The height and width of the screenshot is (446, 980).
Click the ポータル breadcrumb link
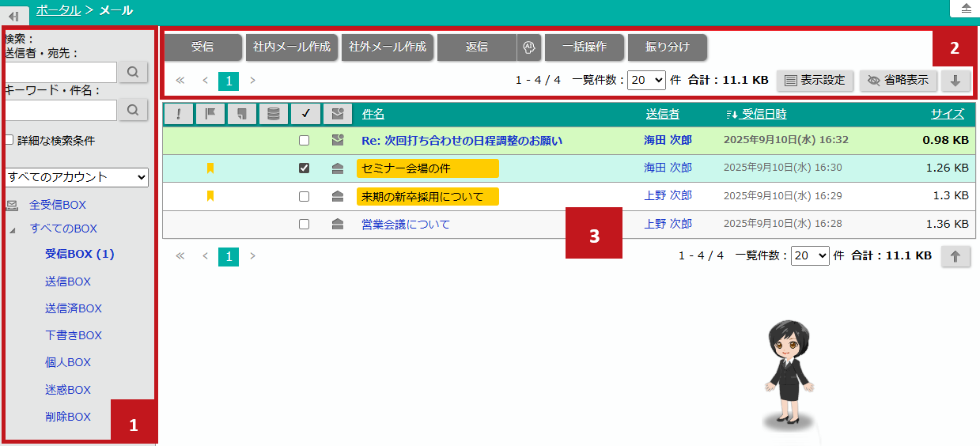click(x=58, y=10)
